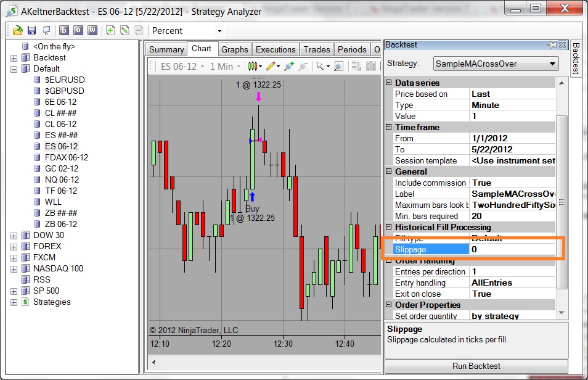Click the Min. bars required value 20

pyautogui.click(x=512, y=217)
